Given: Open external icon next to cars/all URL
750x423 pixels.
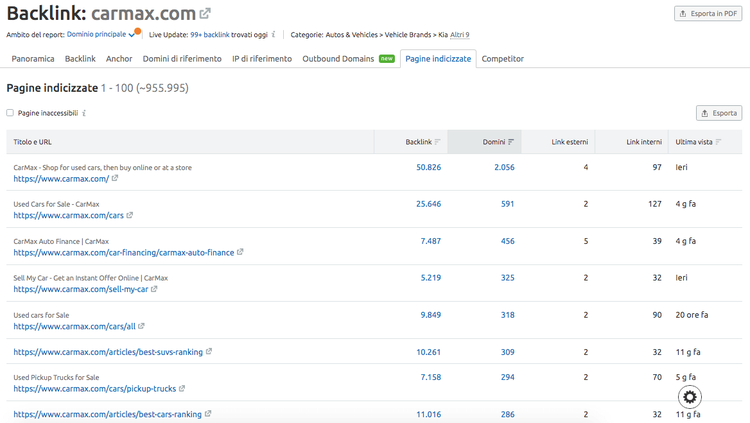Looking at the screenshot, I should (141, 326).
